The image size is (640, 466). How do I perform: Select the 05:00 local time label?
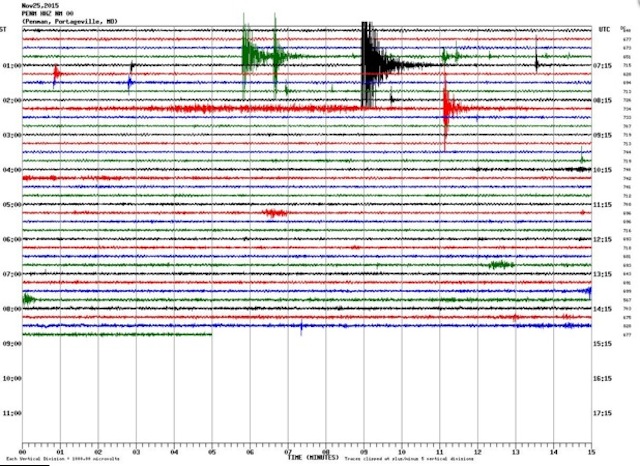[x=12, y=204]
